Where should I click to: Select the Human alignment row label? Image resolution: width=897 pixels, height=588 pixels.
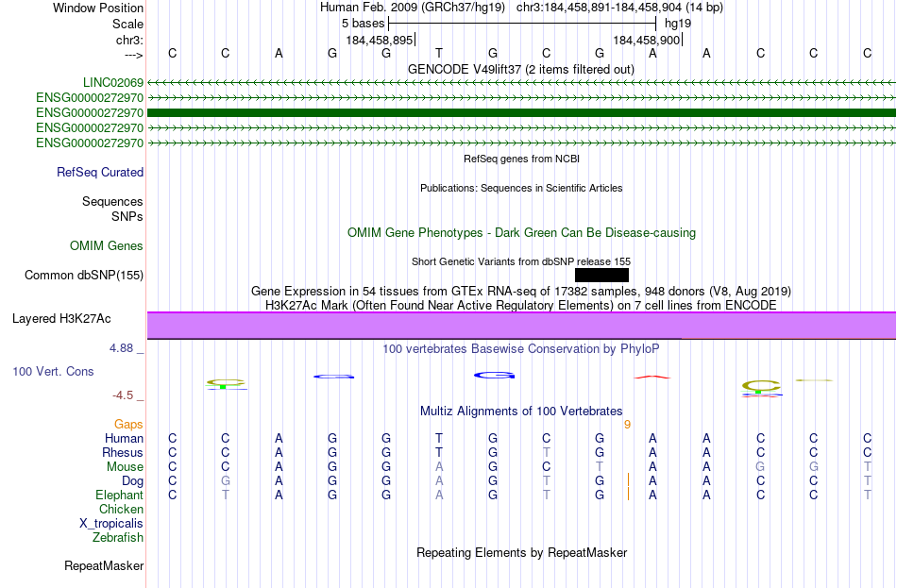pos(124,439)
